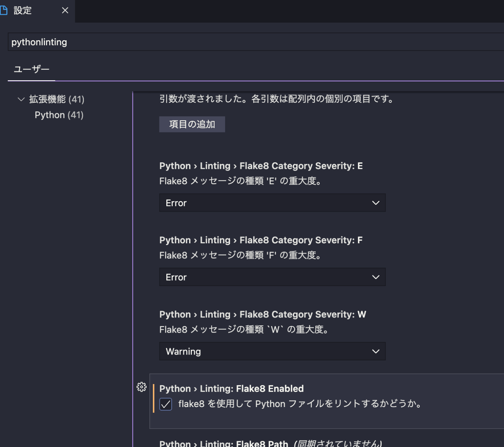Select the Python (41) tree entry

59,115
